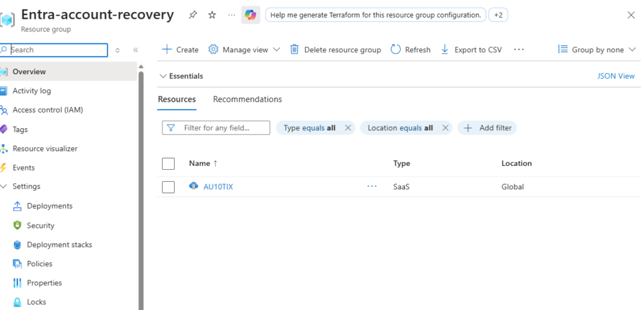Collapse the Essentials section
This screenshot has width=644, height=310.
(x=164, y=76)
